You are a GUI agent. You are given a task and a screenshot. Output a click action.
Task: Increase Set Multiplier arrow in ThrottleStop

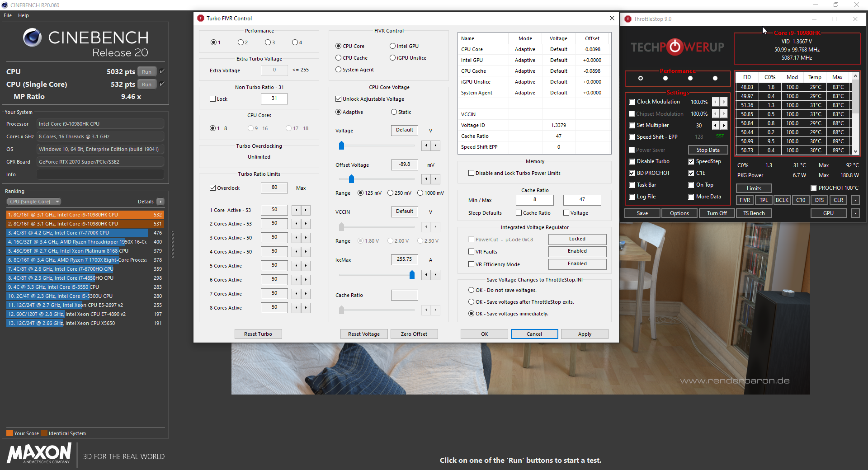coord(724,125)
